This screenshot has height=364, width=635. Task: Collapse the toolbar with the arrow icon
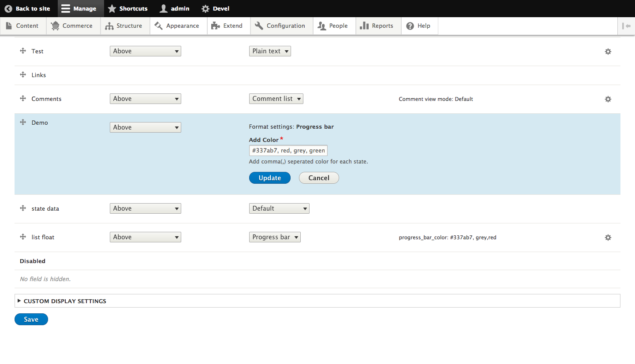[626, 26]
